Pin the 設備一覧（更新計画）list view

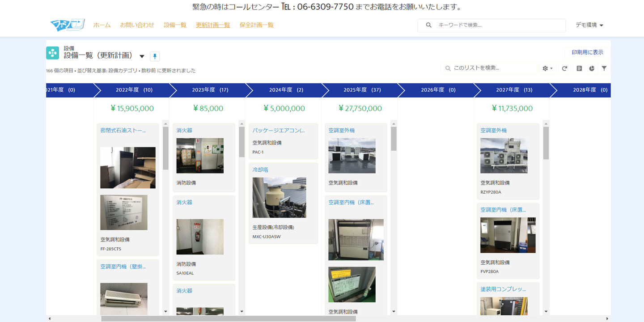click(x=155, y=56)
